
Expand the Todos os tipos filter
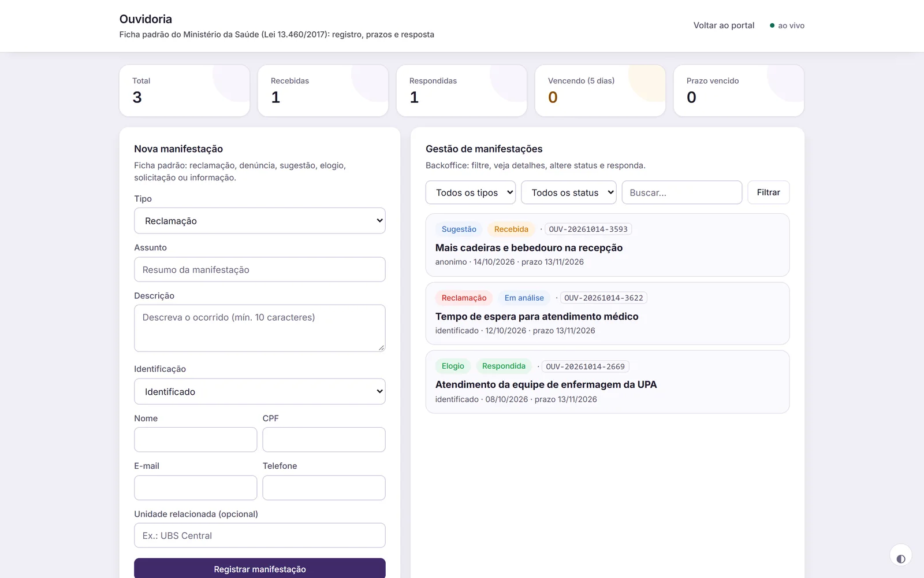tap(470, 192)
